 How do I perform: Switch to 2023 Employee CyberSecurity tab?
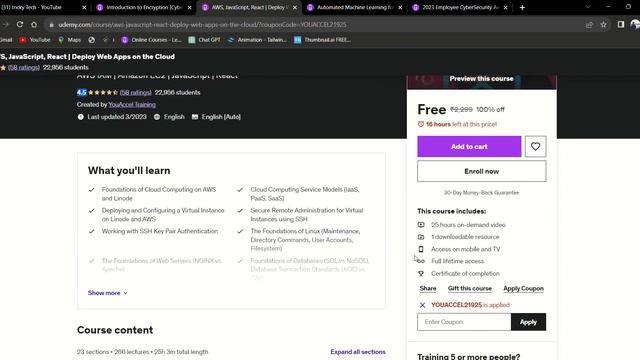460,7
